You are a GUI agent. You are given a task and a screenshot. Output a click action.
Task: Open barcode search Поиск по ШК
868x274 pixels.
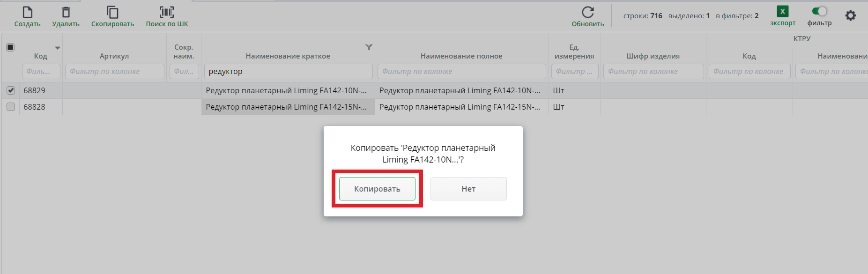click(167, 12)
